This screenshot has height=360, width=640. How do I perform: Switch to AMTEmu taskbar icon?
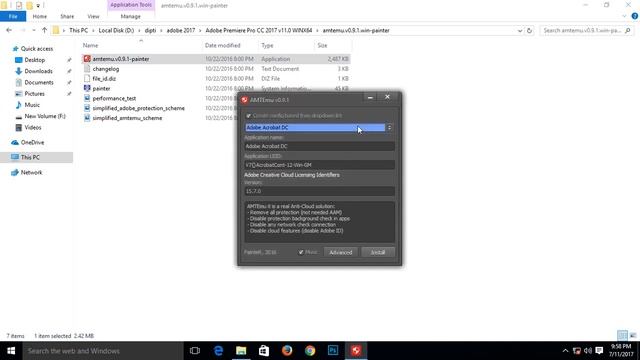click(356, 351)
